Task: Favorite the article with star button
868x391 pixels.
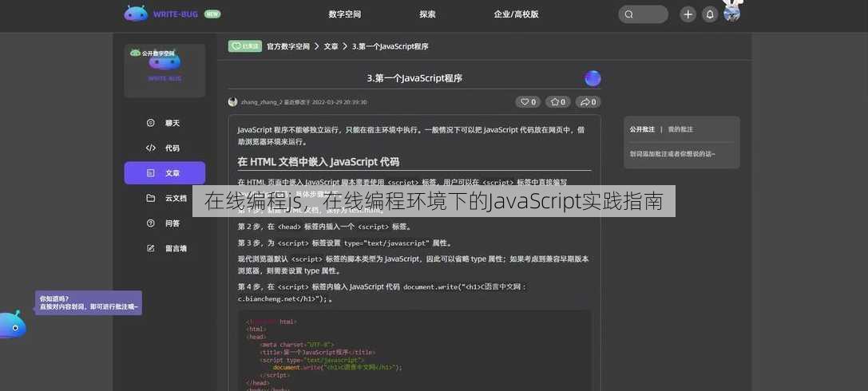Action: [558, 102]
